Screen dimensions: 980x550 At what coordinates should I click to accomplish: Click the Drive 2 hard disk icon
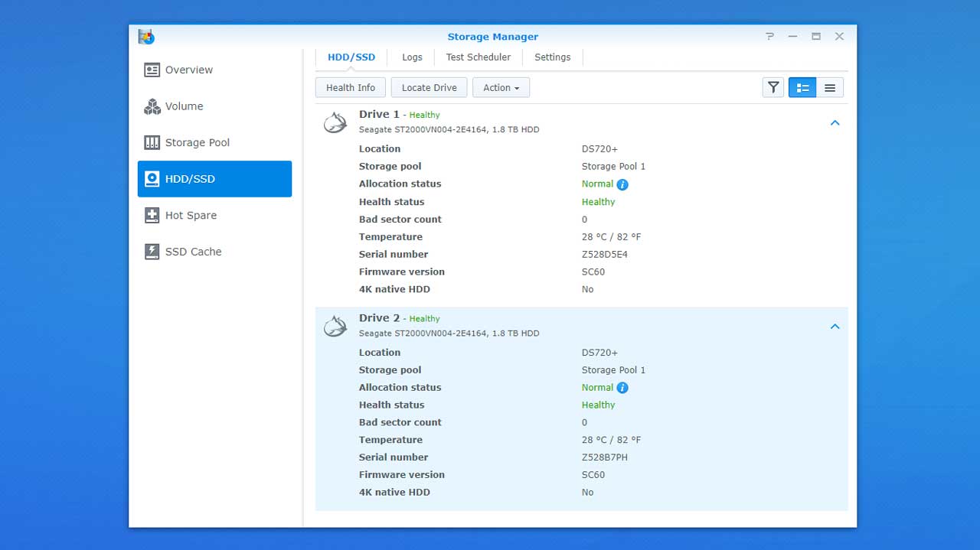[x=335, y=327]
